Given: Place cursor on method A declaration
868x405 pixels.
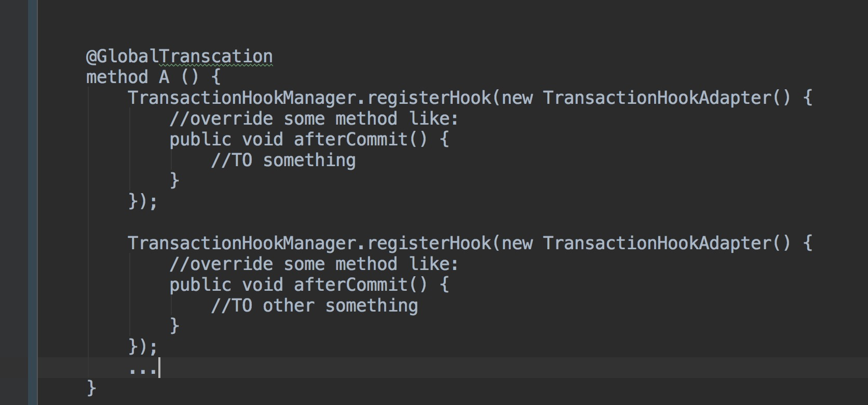Looking at the screenshot, I should pos(153,77).
